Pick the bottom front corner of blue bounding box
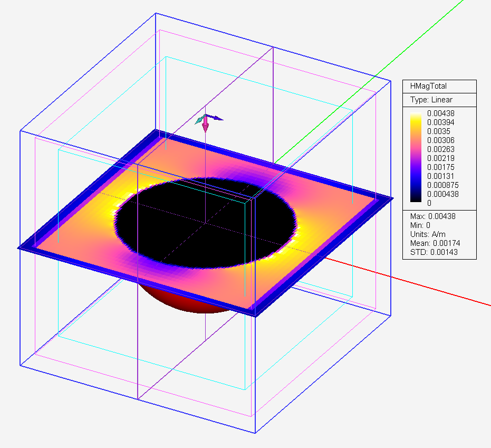 (255, 433)
